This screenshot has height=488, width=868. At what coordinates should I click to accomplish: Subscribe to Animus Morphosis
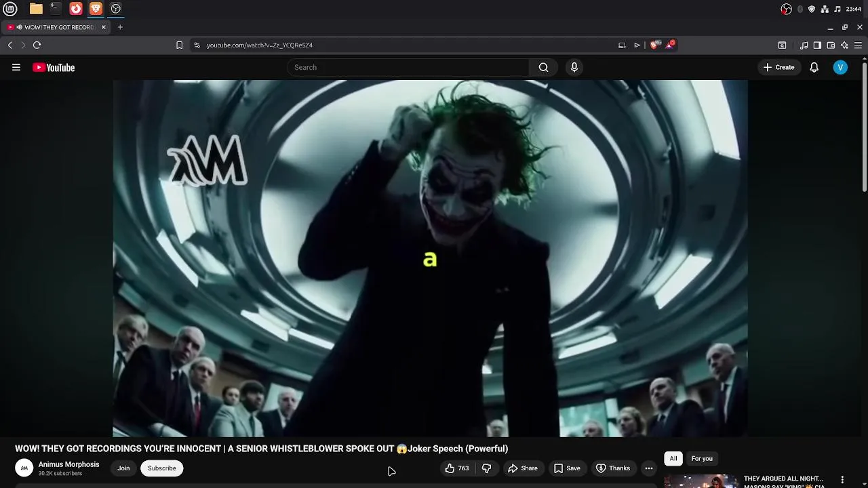tap(162, 468)
